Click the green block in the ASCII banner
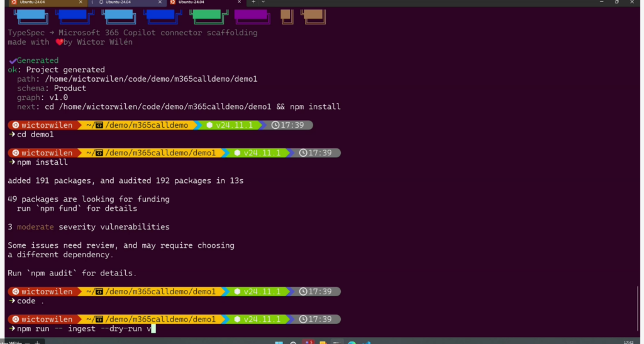644x344 pixels. pyautogui.click(x=208, y=14)
